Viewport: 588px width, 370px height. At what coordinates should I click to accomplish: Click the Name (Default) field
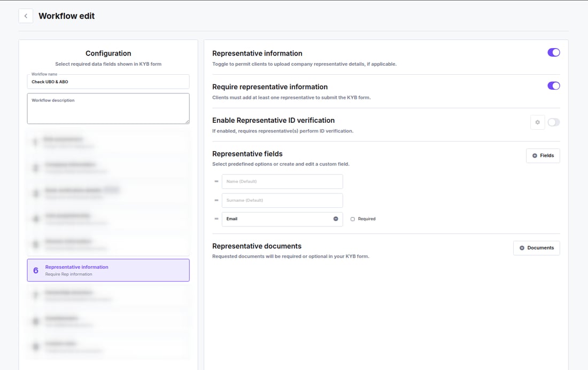click(282, 182)
